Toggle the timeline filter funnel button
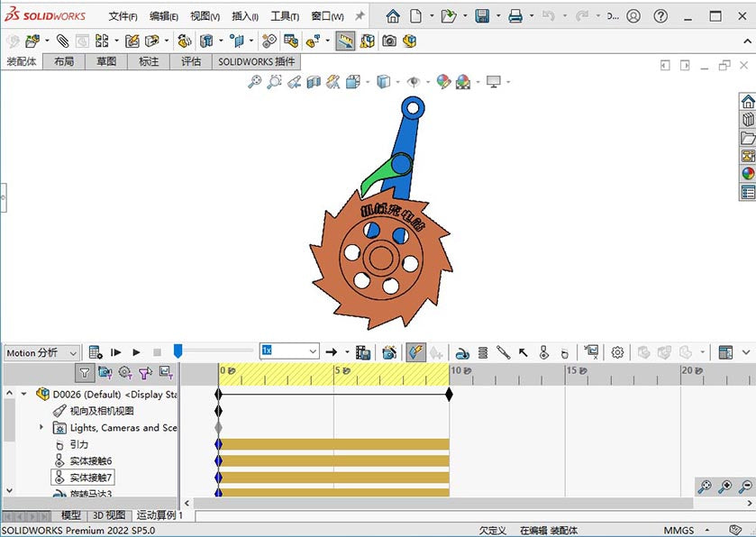Viewport: 756px width, 537px height. (x=85, y=372)
